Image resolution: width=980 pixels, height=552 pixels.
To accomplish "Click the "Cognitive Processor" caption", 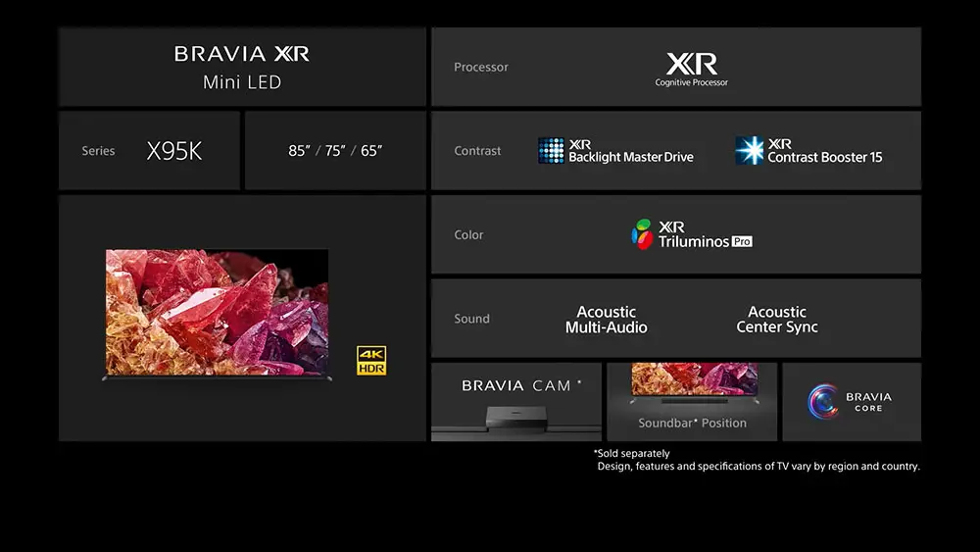I will click(x=691, y=82).
